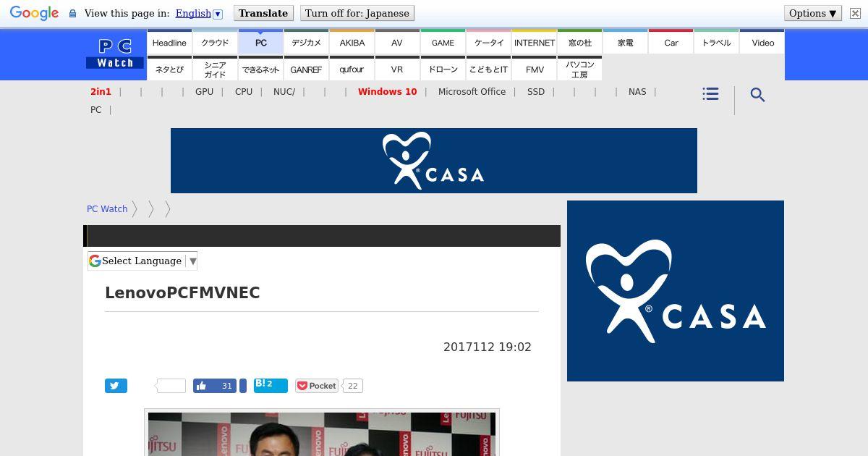Screen dimensions: 868x456
Task: Open the 家電 nav tab
Action: tap(625, 42)
